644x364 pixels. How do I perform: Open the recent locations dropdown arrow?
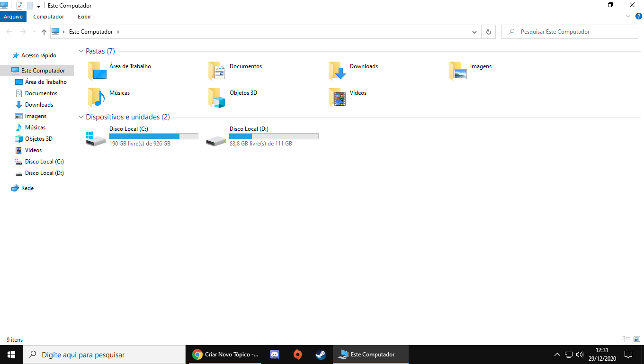(34, 32)
